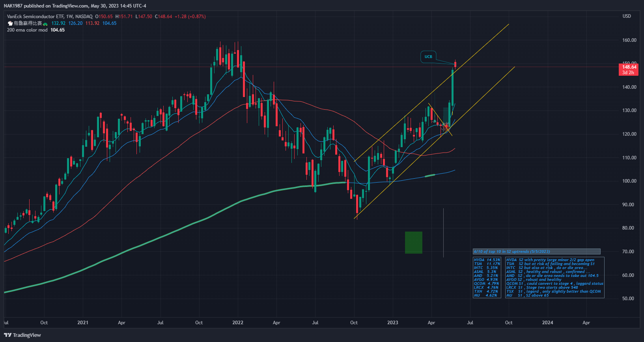
Task: Click the open price O150.65
Action: click(x=104, y=17)
